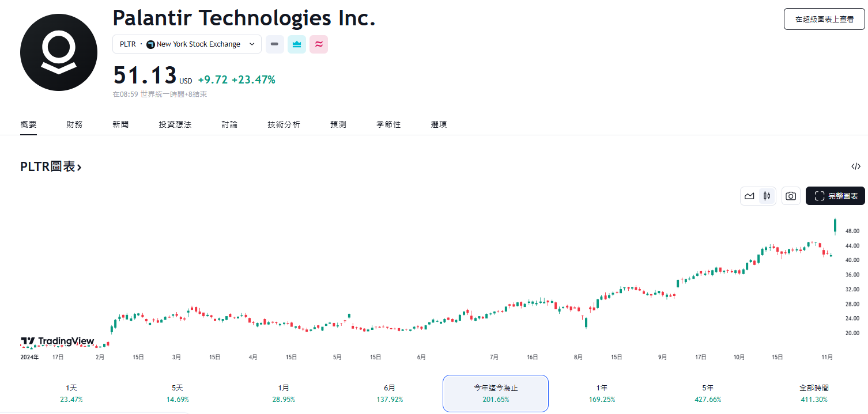868x414 pixels.
Task: Switch to the 5天 time range
Action: tap(177, 393)
